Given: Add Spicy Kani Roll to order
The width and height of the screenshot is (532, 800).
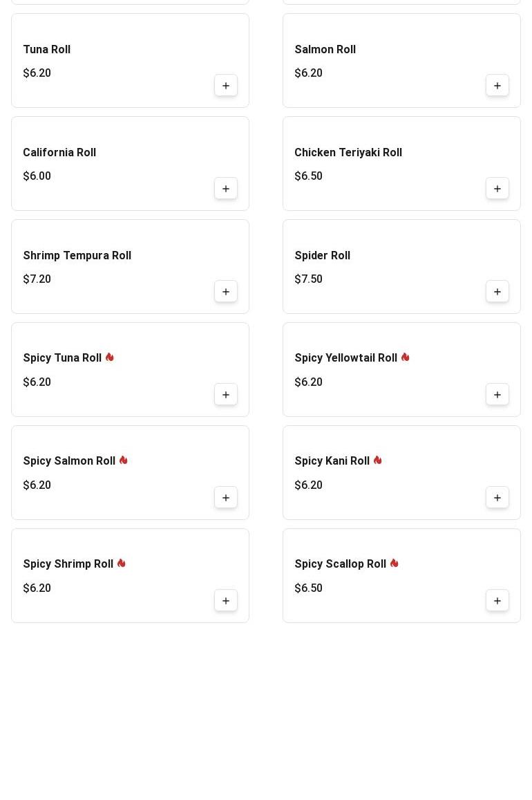Looking at the screenshot, I should pyautogui.click(x=497, y=498).
